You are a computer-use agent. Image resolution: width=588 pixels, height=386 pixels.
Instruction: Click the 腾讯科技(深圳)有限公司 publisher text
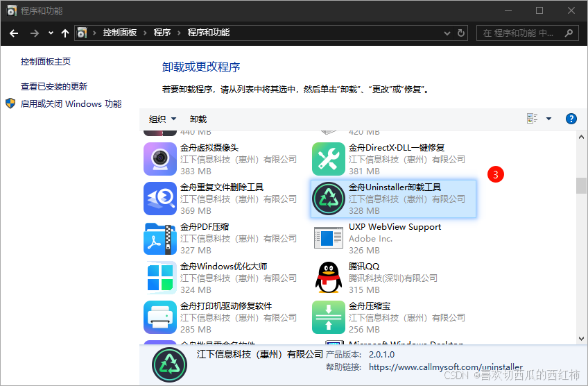[x=393, y=278]
